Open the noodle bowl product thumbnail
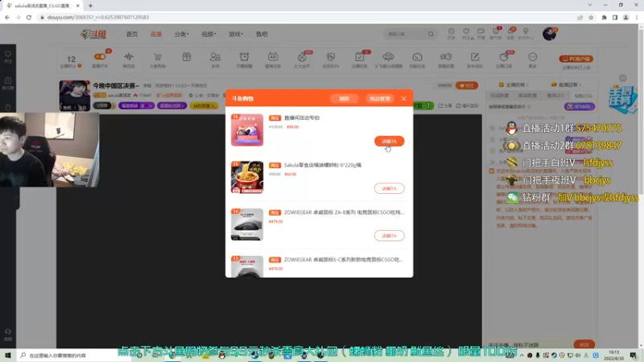The image size is (644, 362). (247, 177)
